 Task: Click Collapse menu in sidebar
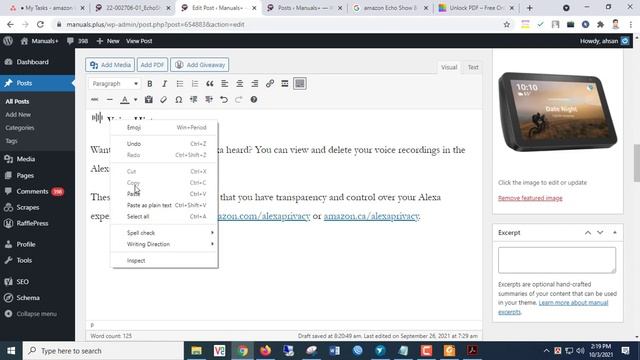37,314
